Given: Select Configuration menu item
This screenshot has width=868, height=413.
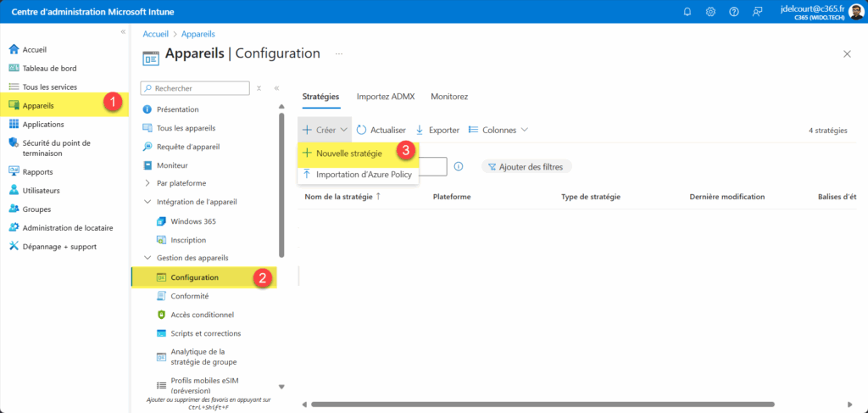Looking at the screenshot, I should point(203,277).
